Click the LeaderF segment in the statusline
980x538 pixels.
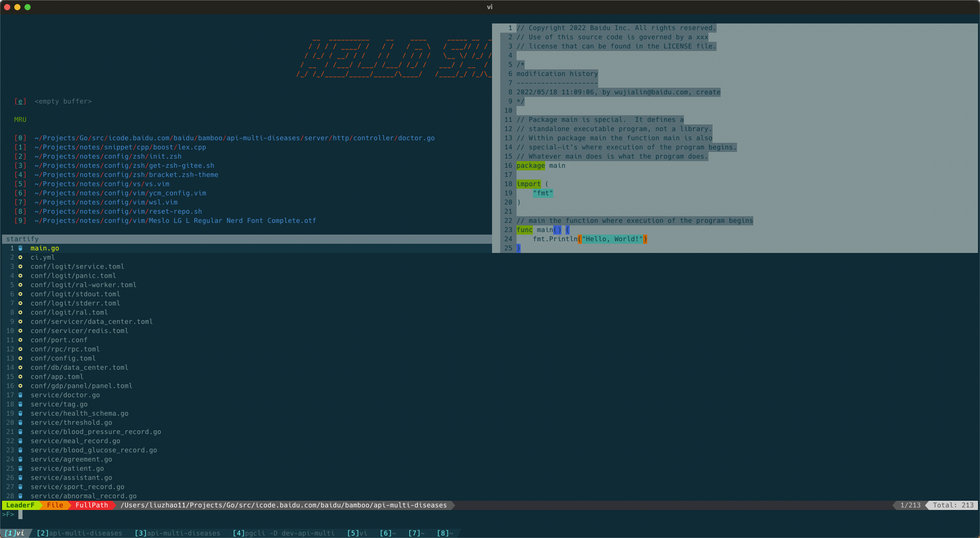click(19, 505)
